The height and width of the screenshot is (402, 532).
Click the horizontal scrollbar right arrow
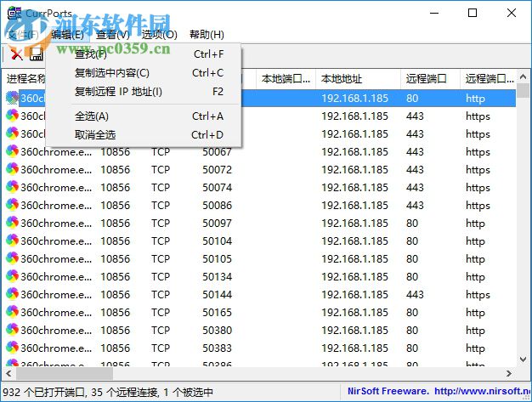508,373
